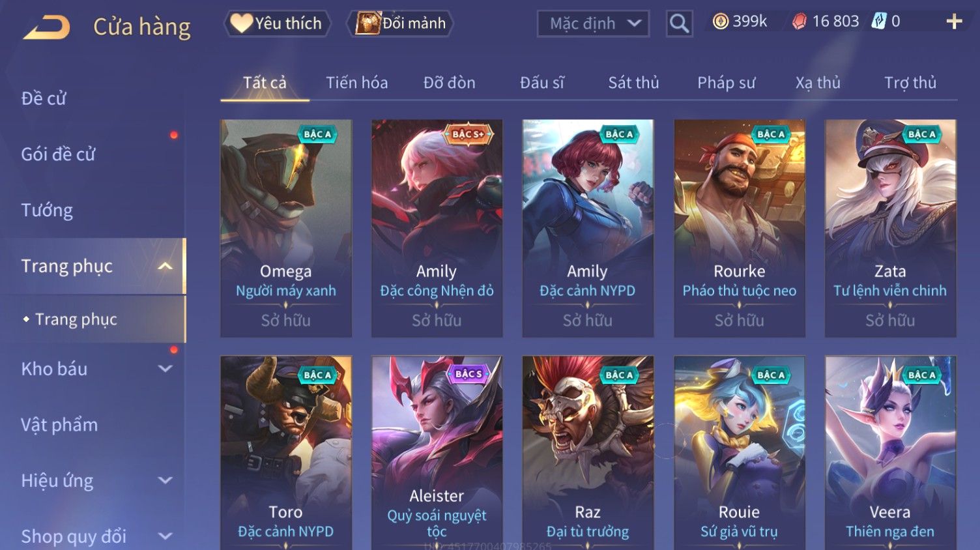The image size is (980, 550).
Task: Click the blue voucher currency icon
Action: 880,22
